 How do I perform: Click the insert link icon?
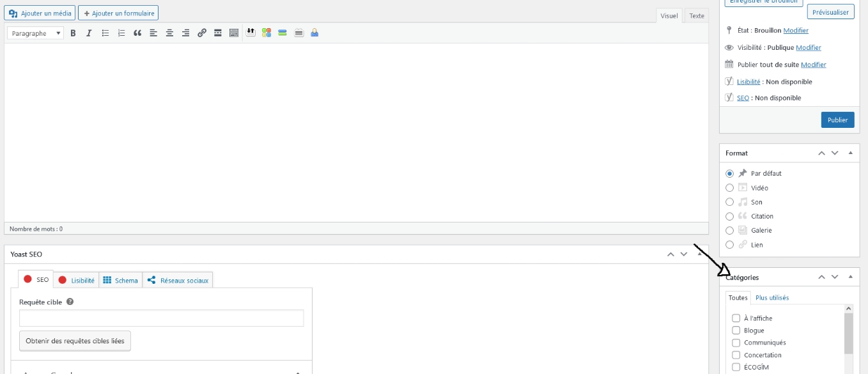202,33
